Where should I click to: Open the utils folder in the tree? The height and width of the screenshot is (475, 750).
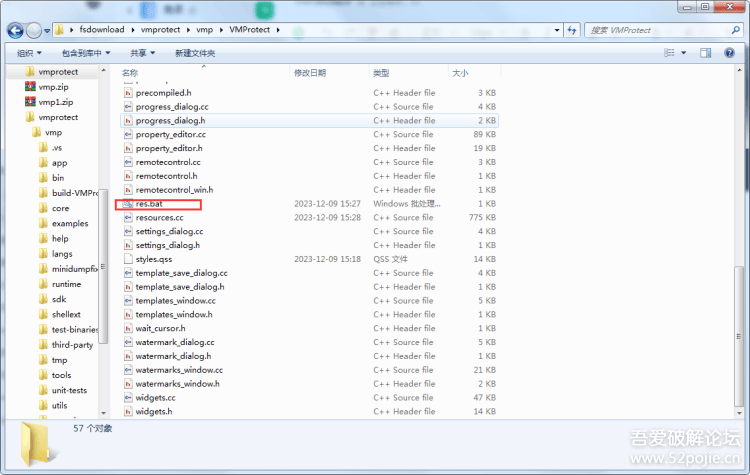53,406
